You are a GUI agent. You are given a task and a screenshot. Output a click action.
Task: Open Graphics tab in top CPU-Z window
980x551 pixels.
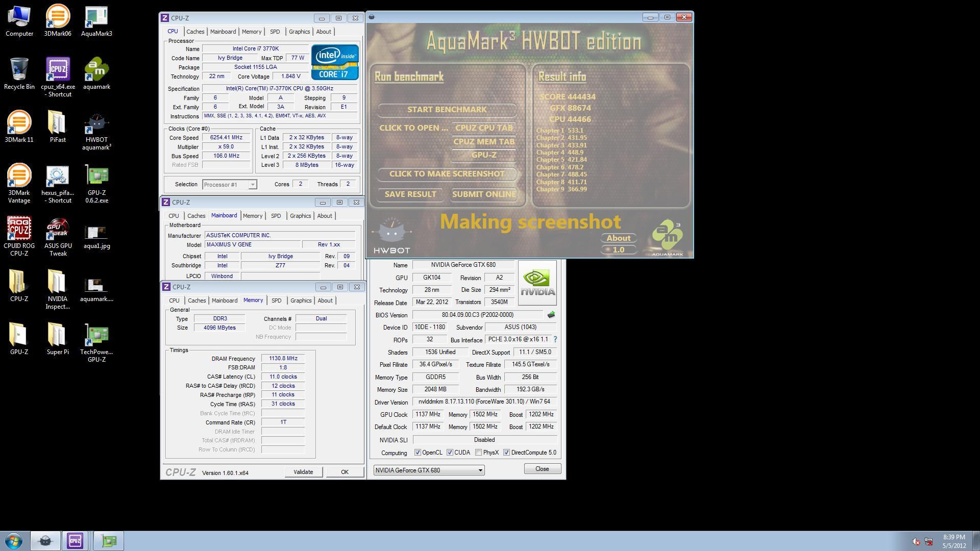point(299,32)
